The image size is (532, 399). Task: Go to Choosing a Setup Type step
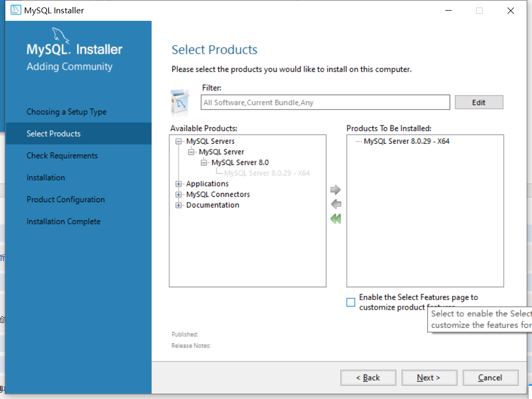(66, 112)
